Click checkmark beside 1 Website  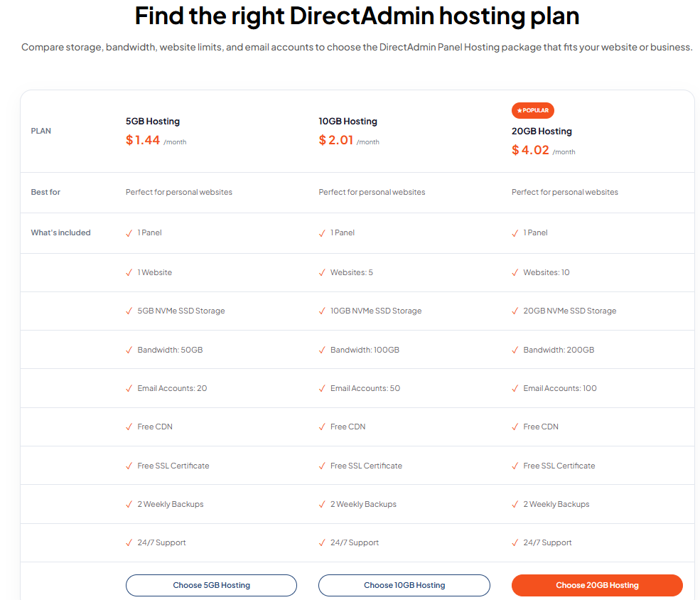pos(129,273)
